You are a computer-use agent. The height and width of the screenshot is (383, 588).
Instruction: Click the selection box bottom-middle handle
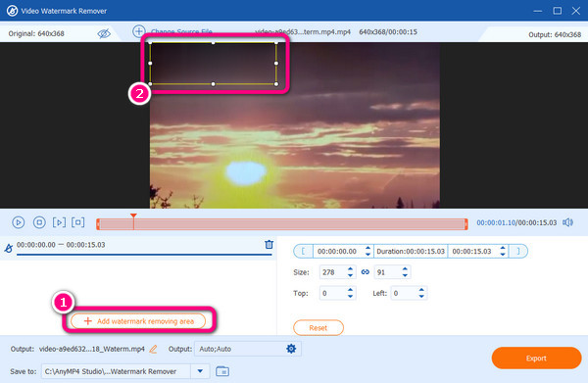click(213, 84)
